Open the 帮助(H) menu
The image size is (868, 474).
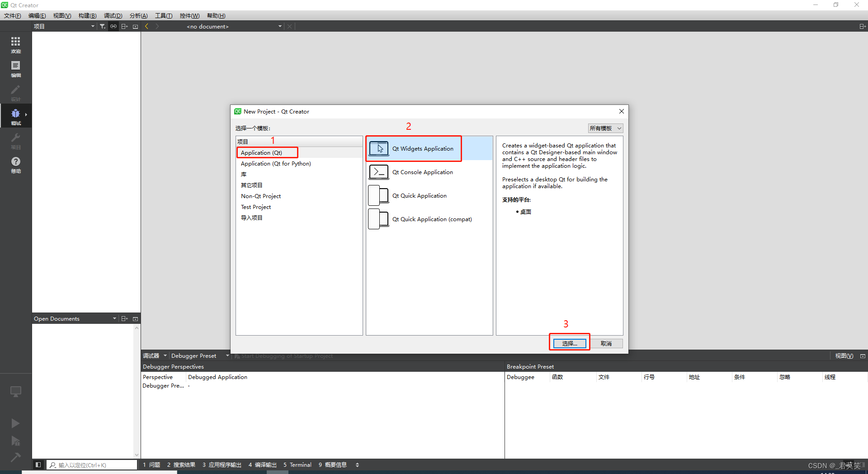[216, 16]
